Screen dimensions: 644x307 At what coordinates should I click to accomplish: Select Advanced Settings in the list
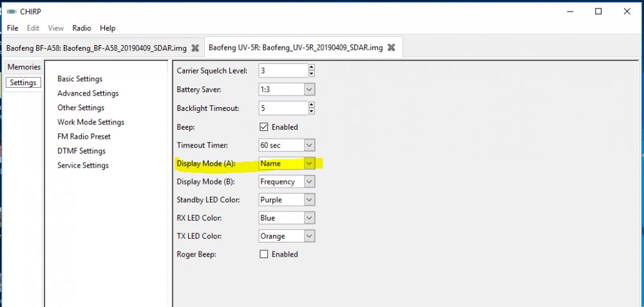click(88, 94)
